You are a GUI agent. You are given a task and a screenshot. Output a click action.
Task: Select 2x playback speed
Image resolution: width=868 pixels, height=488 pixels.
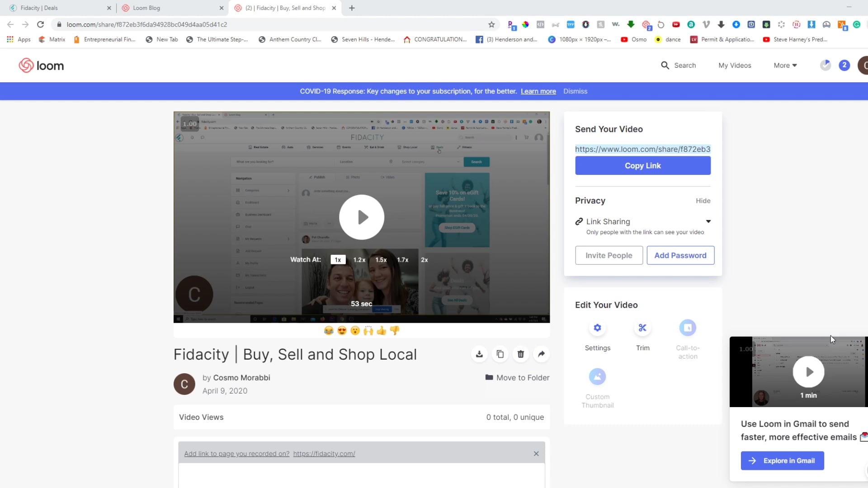(424, 260)
